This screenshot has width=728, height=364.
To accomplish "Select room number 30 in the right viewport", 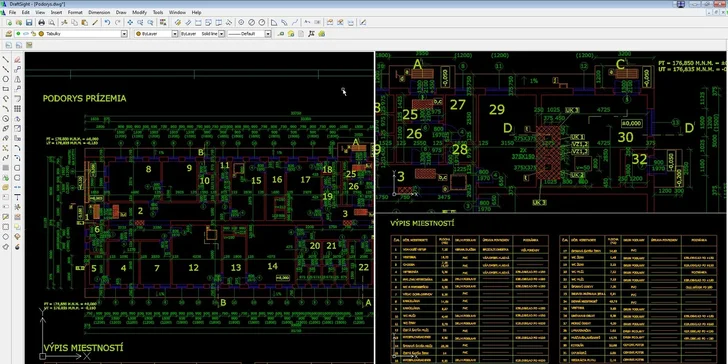I will [625, 137].
